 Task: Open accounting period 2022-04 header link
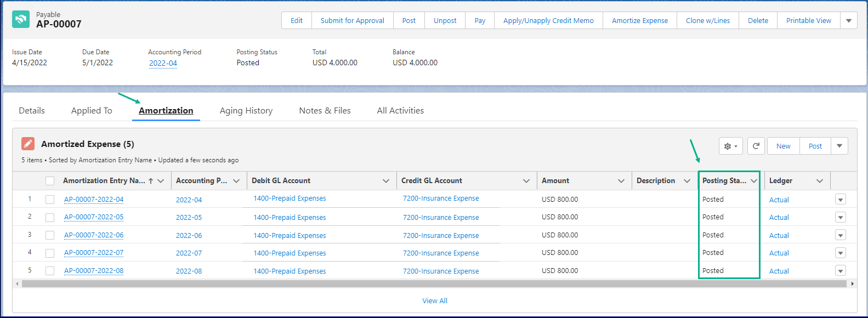[x=163, y=63]
